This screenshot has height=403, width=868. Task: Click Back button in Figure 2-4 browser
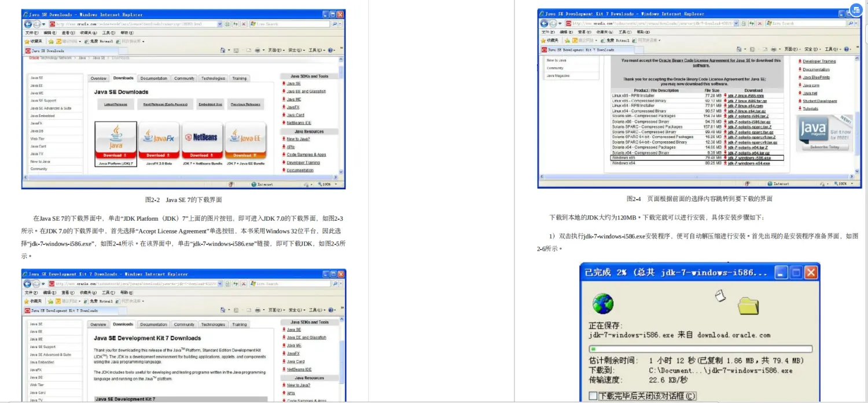[544, 24]
